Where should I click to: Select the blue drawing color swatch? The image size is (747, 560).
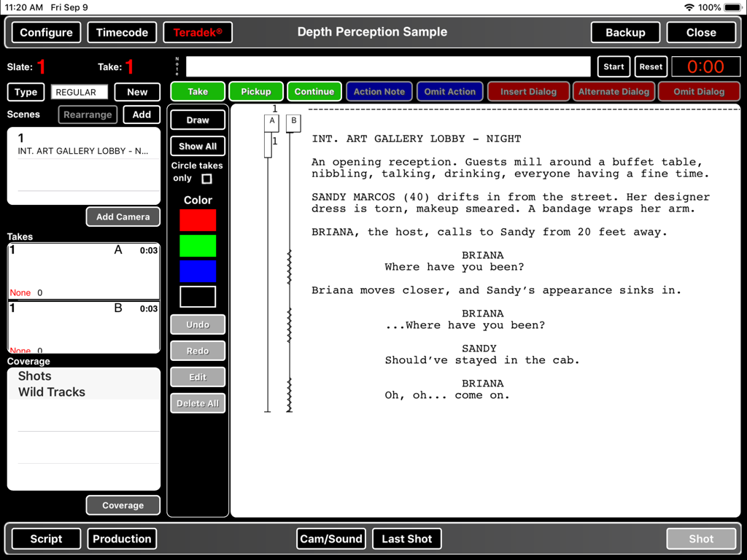click(x=198, y=272)
